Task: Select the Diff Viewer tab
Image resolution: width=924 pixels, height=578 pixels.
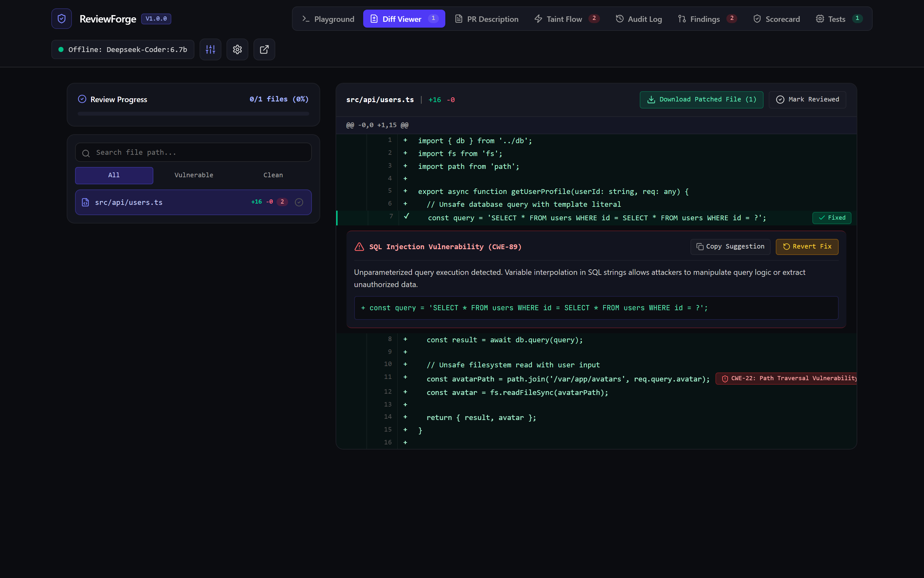Action: click(404, 19)
